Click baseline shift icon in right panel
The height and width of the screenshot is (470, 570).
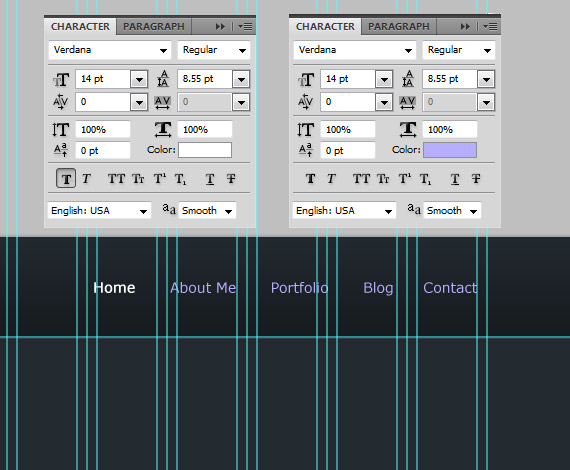click(x=305, y=150)
